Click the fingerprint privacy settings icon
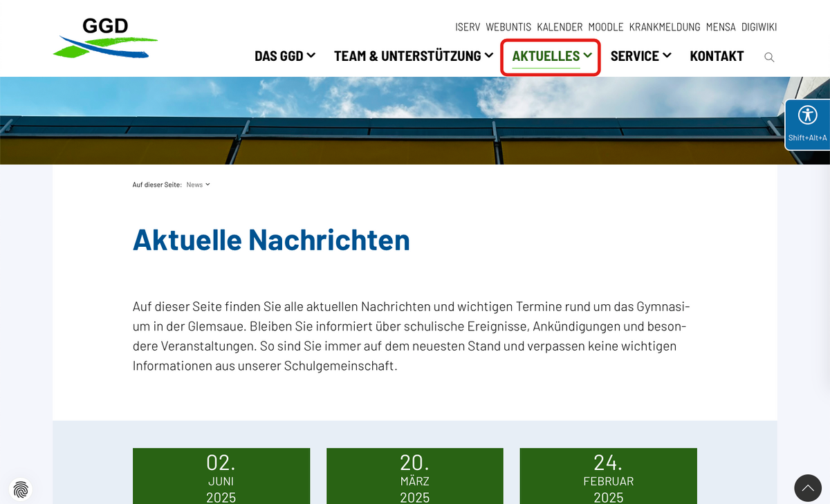830x504 pixels. point(21,489)
